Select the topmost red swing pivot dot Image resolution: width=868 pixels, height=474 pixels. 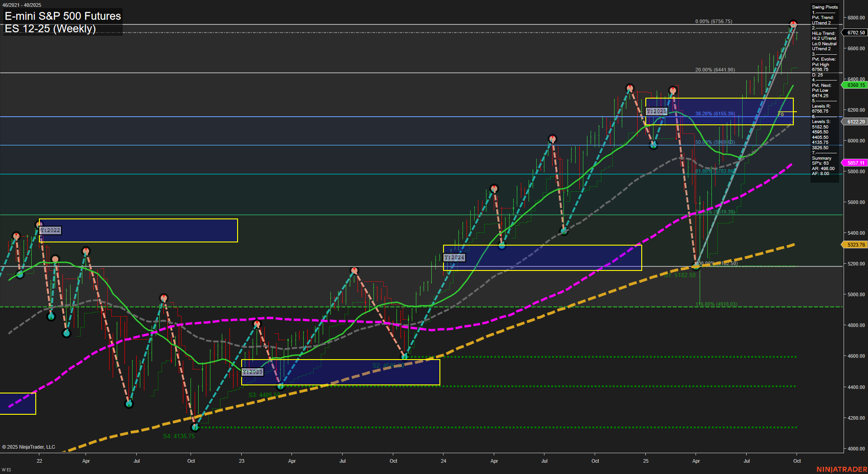tap(793, 23)
